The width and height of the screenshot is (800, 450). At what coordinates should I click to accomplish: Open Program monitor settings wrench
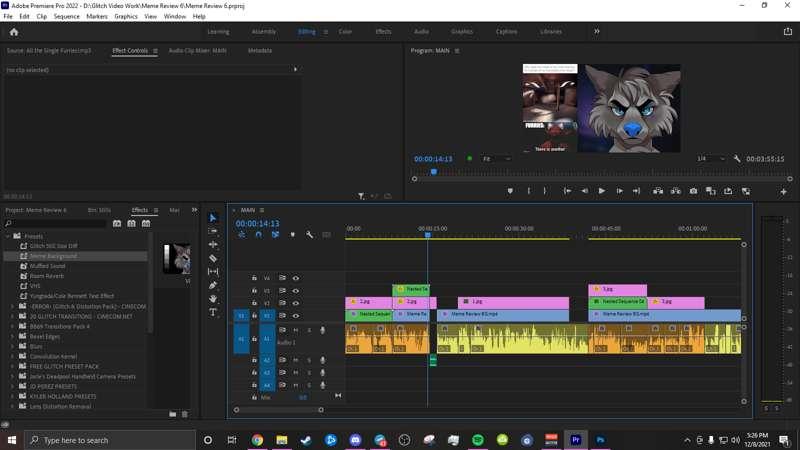coord(737,159)
